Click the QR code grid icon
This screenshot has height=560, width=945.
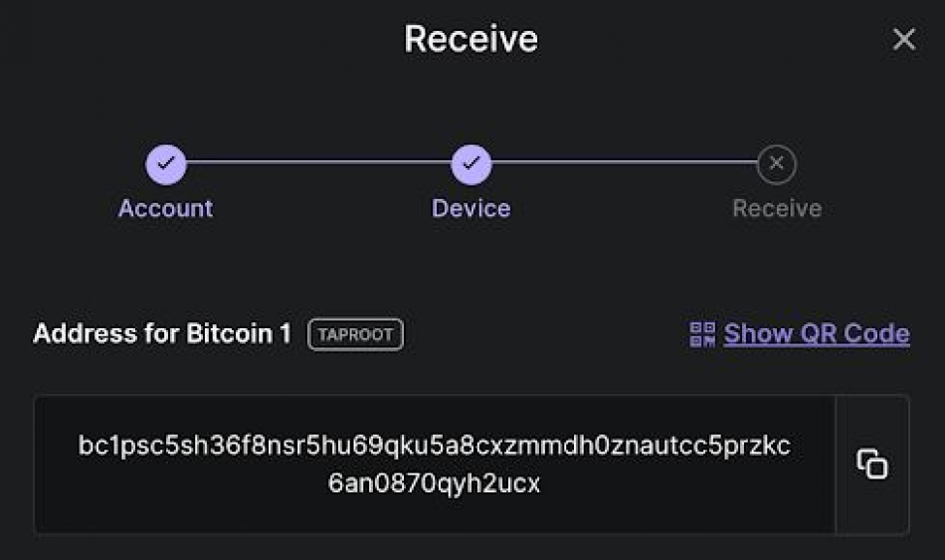click(x=702, y=334)
